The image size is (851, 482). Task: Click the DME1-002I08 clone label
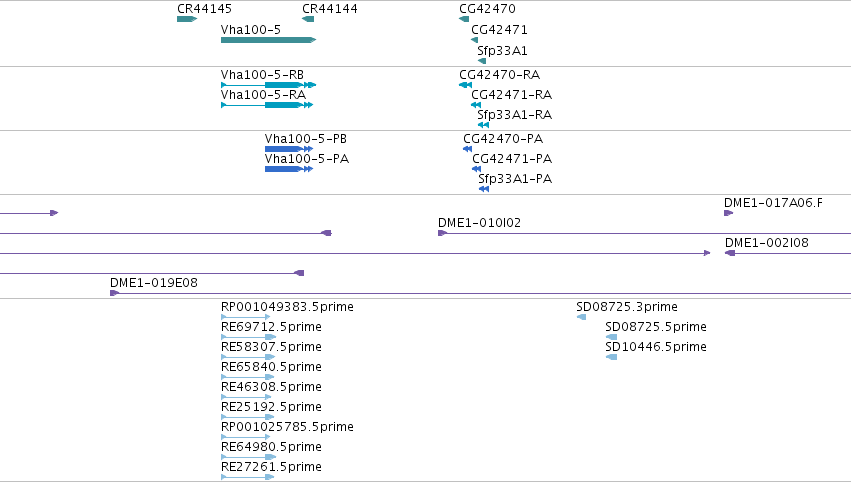(766, 243)
